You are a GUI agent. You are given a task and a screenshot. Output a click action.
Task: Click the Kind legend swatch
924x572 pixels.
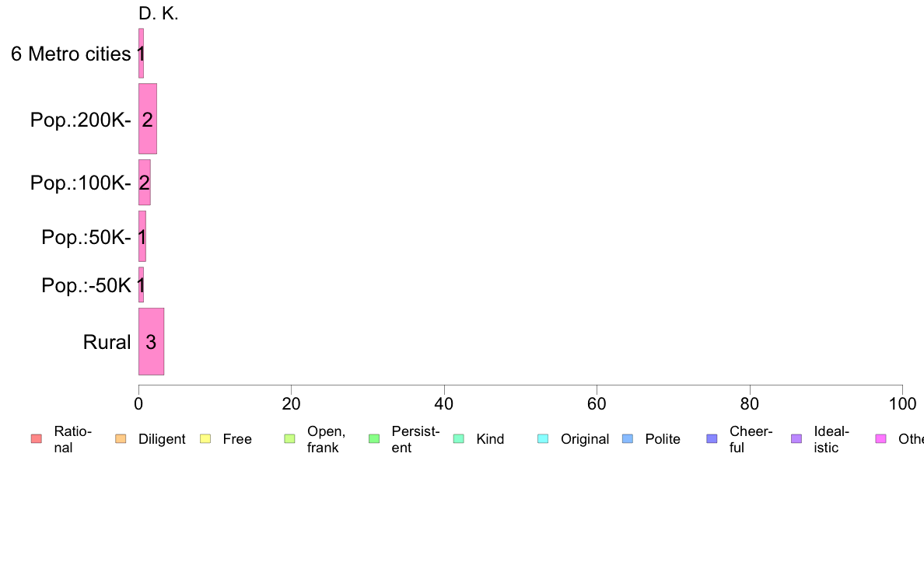coord(458,439)
